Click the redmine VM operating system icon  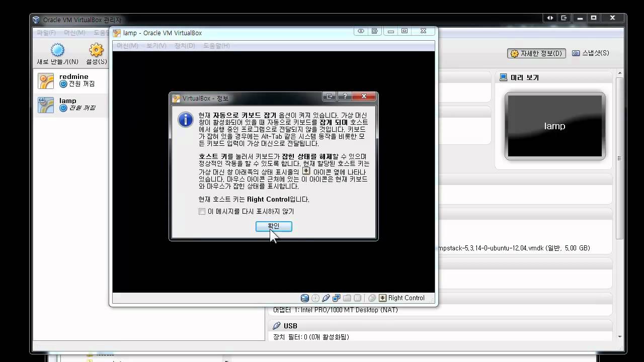(46, 81)
